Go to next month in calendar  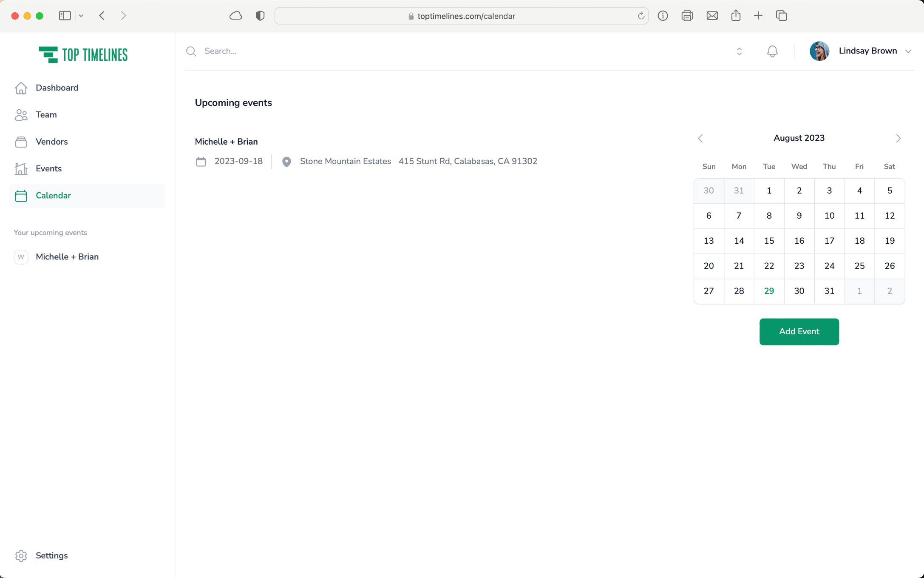click(x=898, y=138)
